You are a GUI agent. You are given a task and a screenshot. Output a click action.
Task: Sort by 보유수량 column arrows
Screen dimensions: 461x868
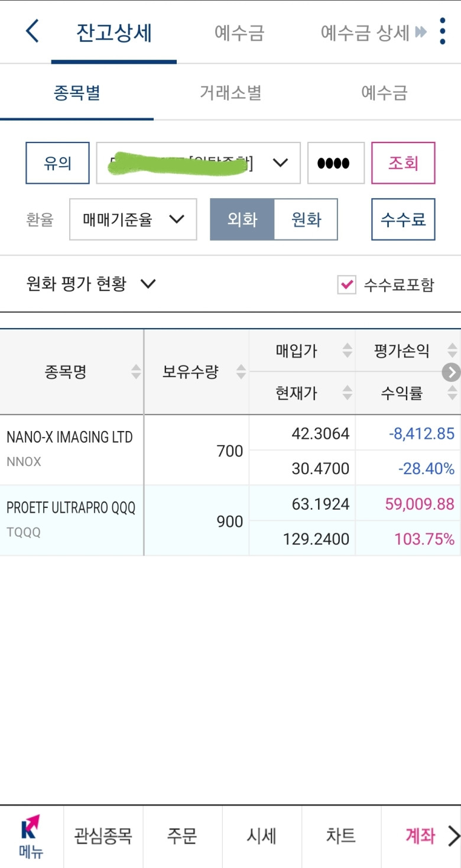(x=241, y=372)
